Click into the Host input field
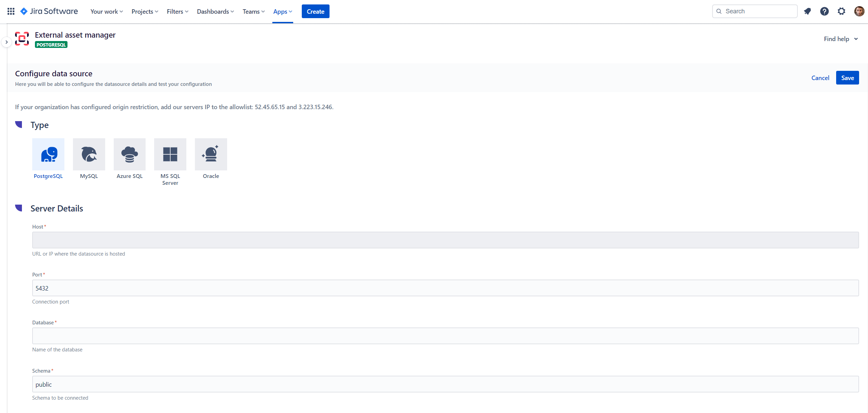This screenshot has width=868, height=413. pos(445,240)
